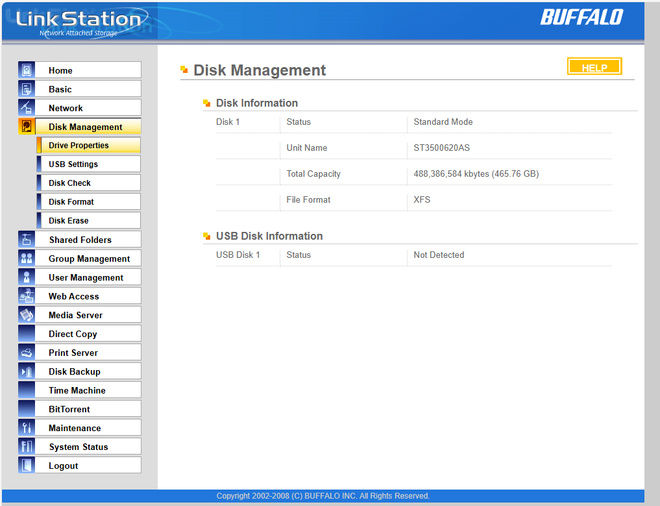Click the Direct Copy icon
The width and height of the screenshot is (660, 506).
click(27, 333)
